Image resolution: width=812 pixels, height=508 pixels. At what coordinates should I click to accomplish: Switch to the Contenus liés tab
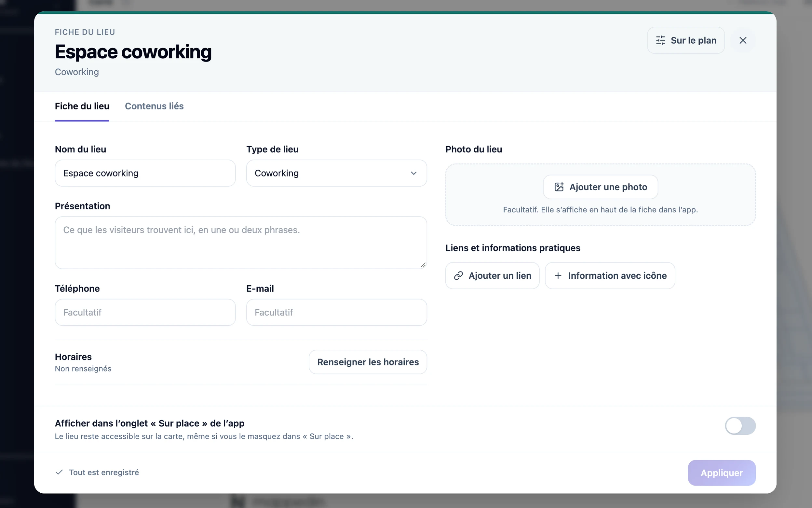click(154, 106)
